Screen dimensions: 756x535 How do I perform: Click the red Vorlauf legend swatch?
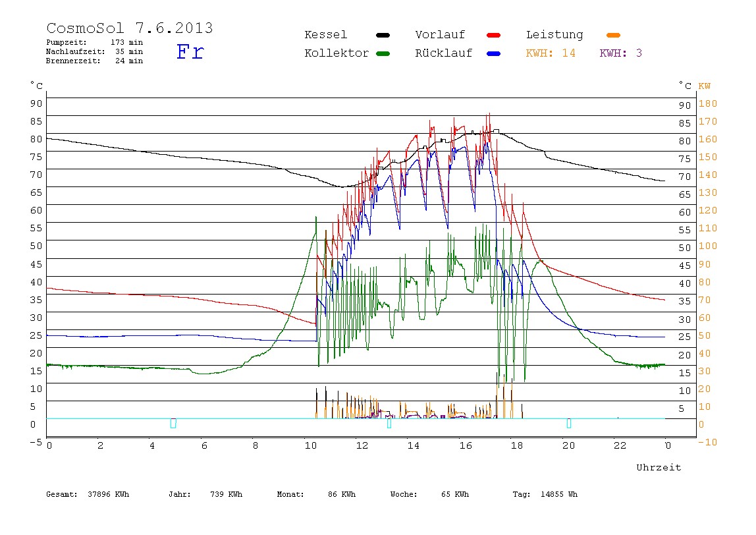[x=493, y=35]
